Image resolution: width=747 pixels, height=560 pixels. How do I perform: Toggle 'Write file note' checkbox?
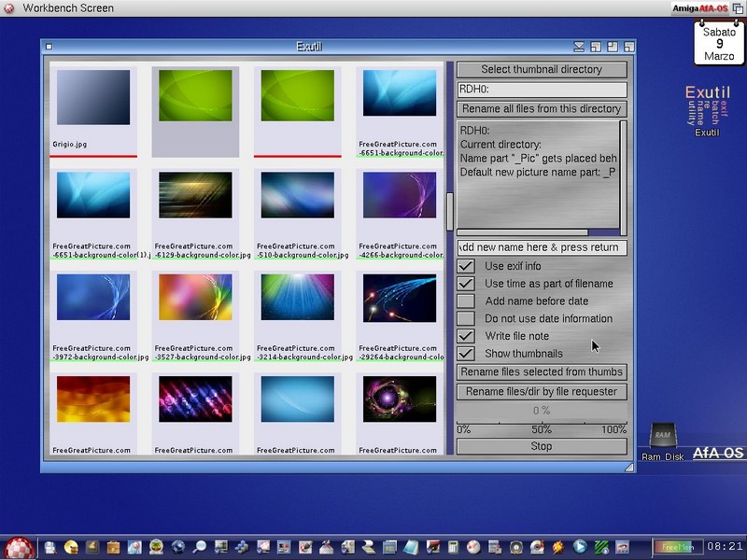[x=466, y=336]
